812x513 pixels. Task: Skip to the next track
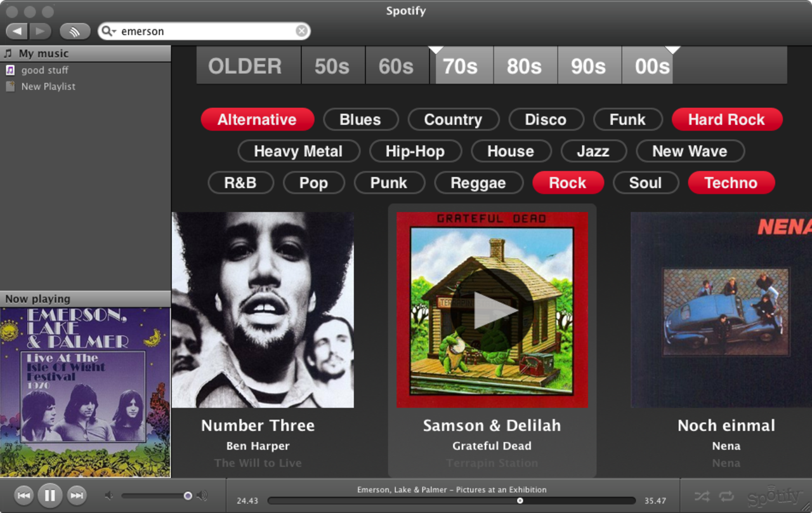pos(76,496)
